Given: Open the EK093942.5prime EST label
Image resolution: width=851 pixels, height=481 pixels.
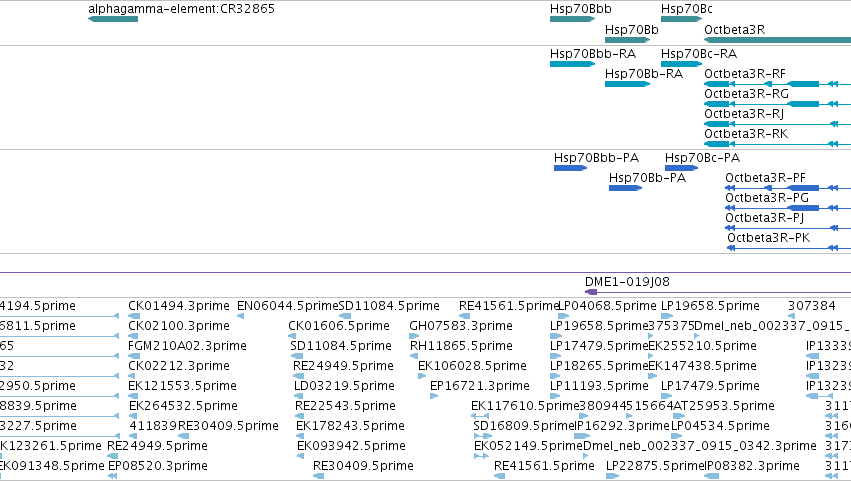Looking at the screenshot, I should pos(351,446).
